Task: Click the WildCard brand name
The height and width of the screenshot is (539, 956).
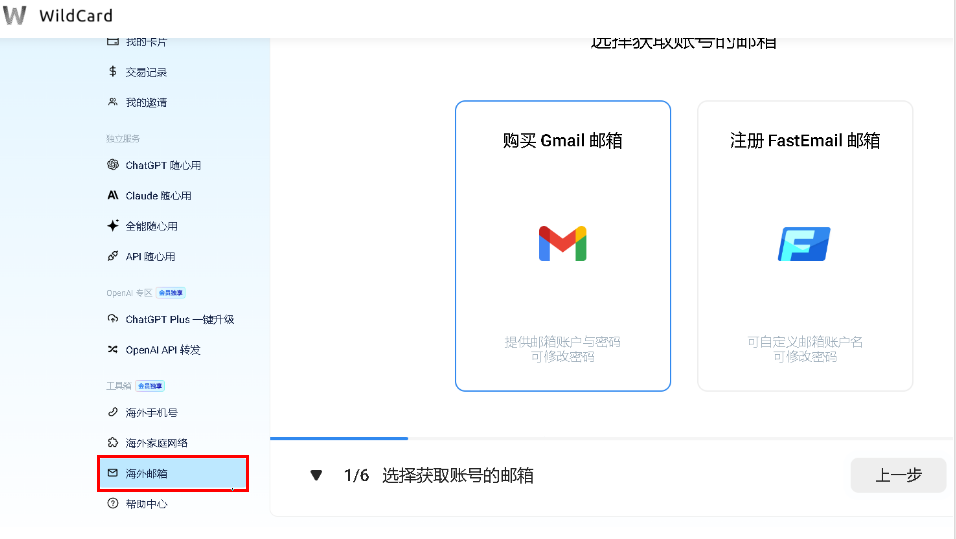Action: 76,15
